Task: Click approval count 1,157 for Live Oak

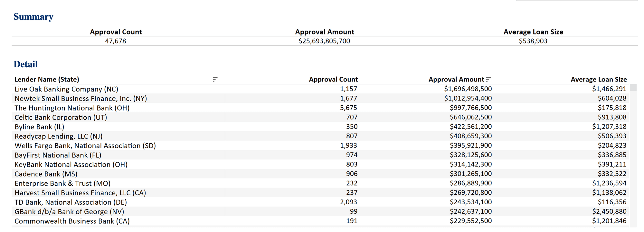Action: click(x=349, y=89)
